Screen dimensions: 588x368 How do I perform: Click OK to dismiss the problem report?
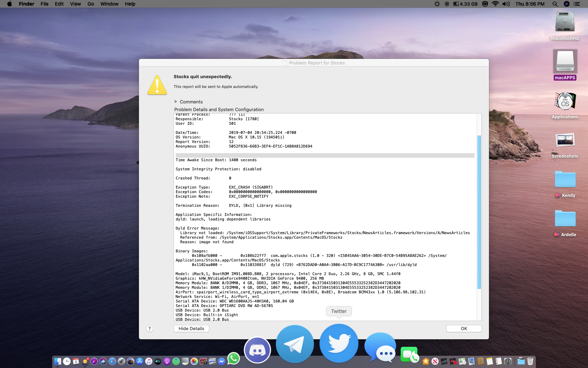click(x=464, y=328)
